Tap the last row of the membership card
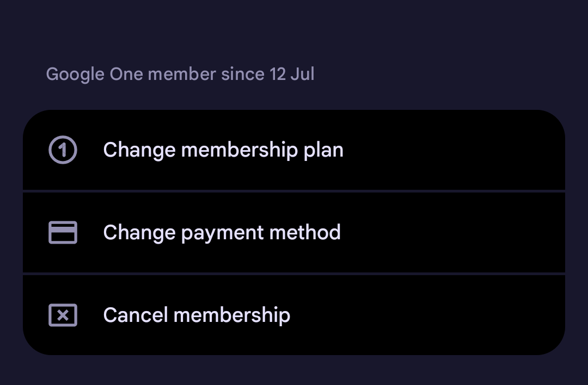 [294, 315]
